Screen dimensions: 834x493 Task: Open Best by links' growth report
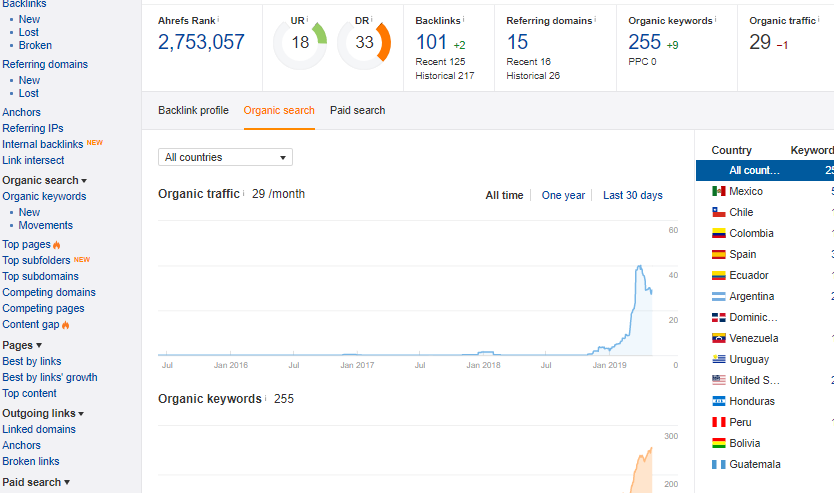click(49, 377)
